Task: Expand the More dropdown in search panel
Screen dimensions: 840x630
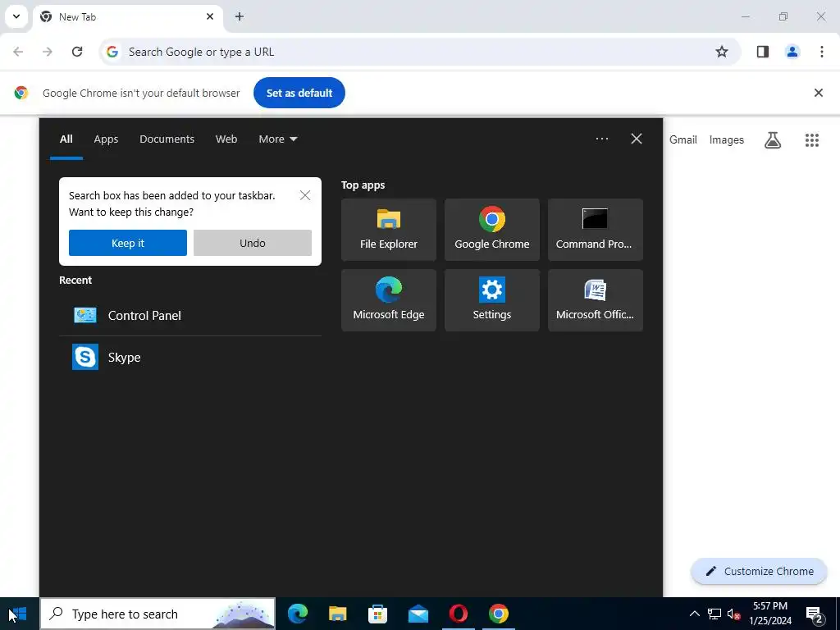Action: point(277,139)
